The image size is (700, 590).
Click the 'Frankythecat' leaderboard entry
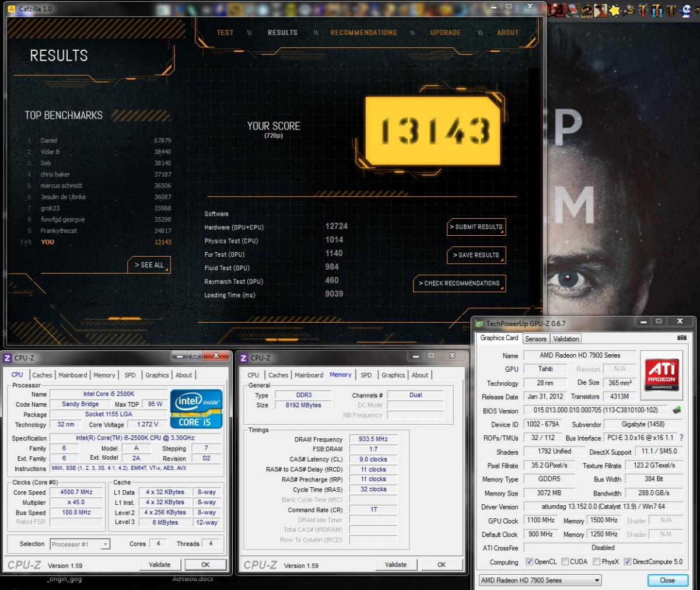[x=99, y=231]
